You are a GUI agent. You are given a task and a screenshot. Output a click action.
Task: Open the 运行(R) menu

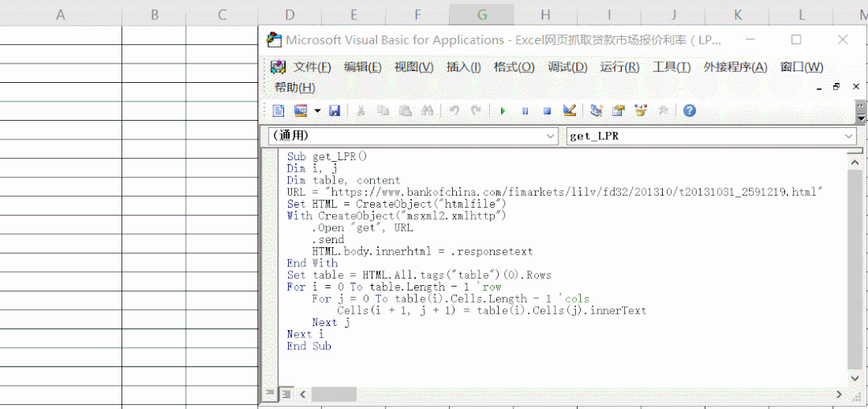[x=620, y=67]
